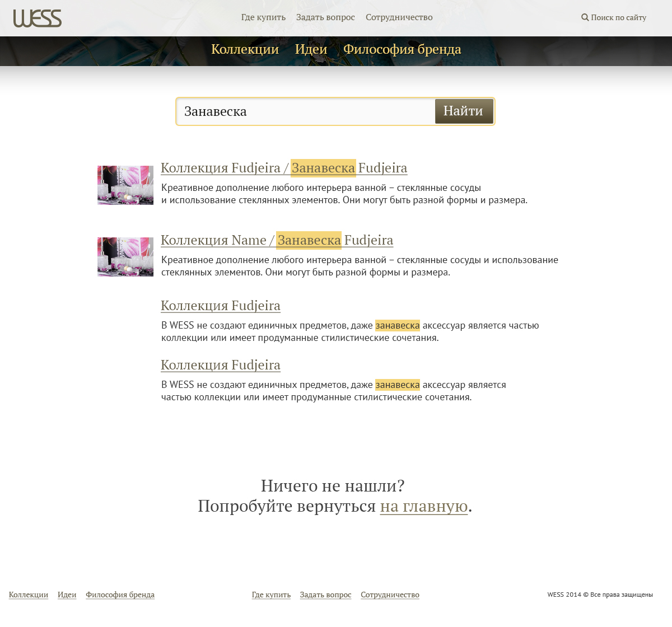Open the Коллекции main menu item
The height and width of the screenshot is (627, 672).
pos(245,49)
